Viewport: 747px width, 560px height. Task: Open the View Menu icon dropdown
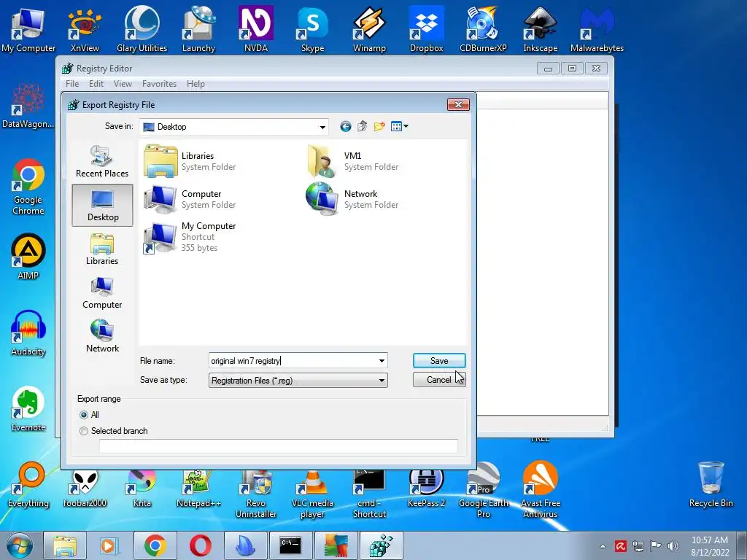[x=399, y=126]
